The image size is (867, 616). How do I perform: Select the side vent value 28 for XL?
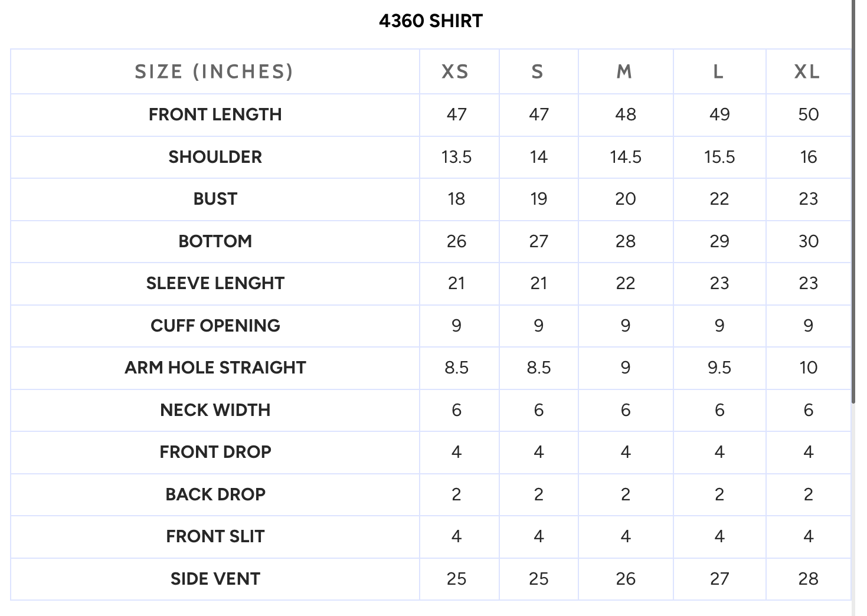point(808,579)
